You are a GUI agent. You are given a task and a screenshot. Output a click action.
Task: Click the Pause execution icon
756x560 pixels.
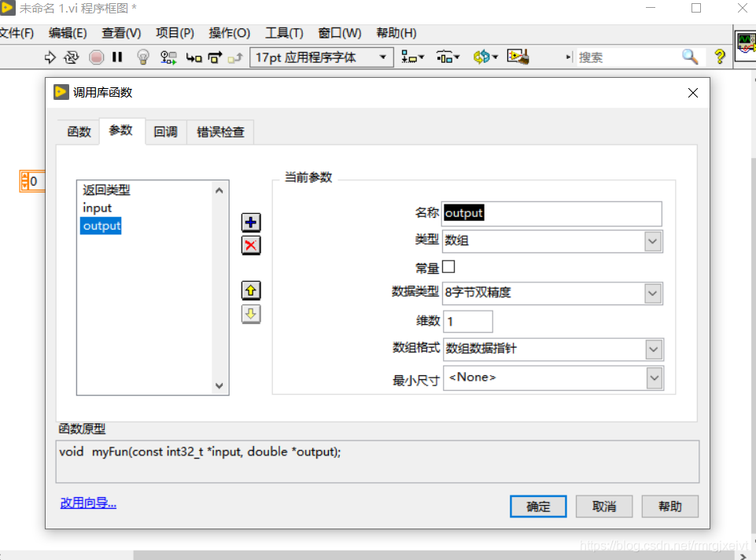click(x=117, y=57)
